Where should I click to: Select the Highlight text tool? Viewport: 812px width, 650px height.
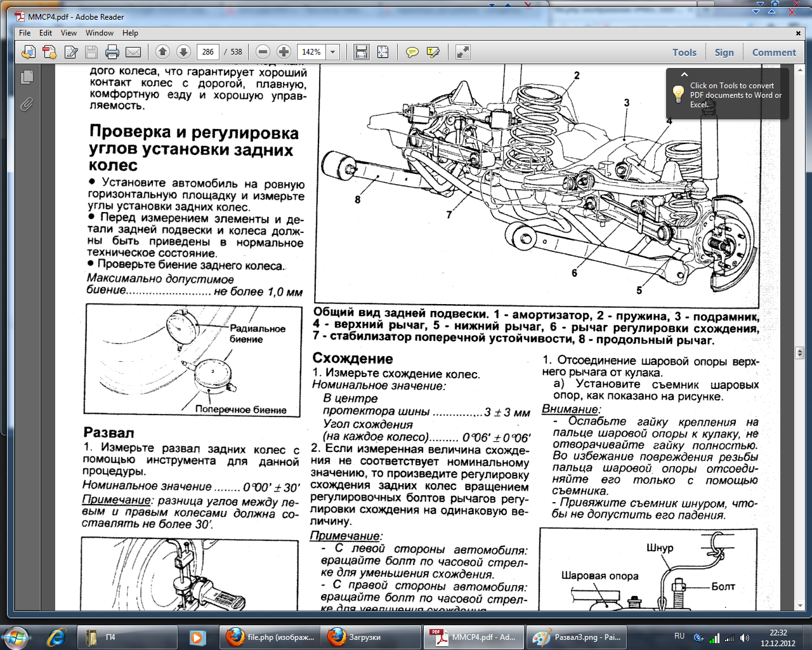[433, 52]
